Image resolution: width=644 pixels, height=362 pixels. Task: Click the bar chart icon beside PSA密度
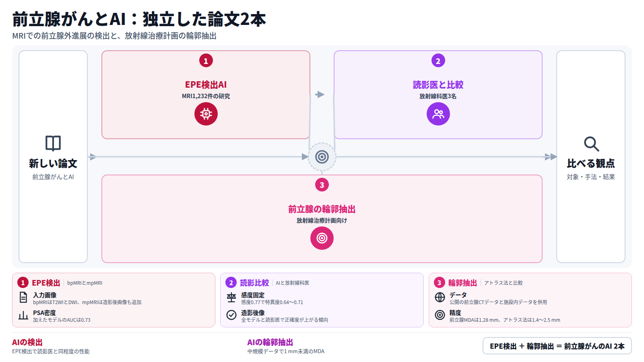click(23, 315)
